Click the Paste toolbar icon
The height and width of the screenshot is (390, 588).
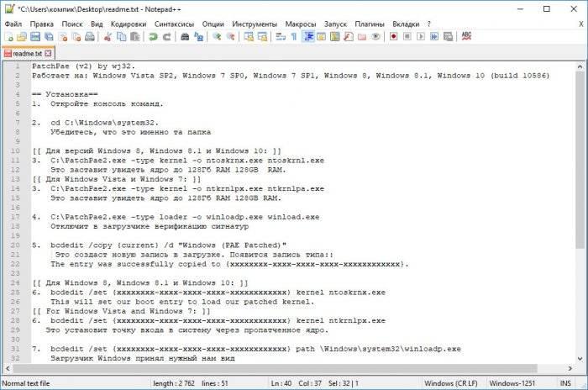tap(135, 36)
